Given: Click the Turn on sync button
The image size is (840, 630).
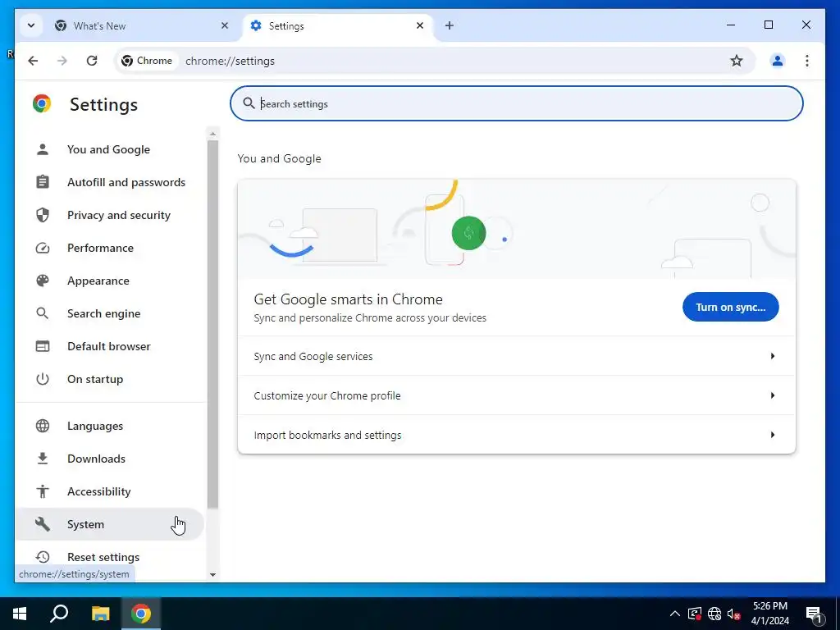Looking at the screenshot, I should pyautogui.click(x=730, y=307).
